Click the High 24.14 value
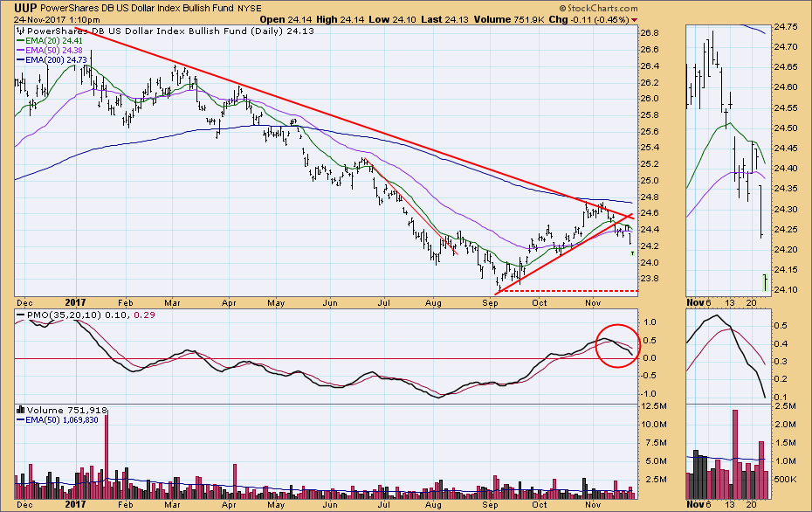The height and width of the screenshot is (512, 812). pos(341,20)
